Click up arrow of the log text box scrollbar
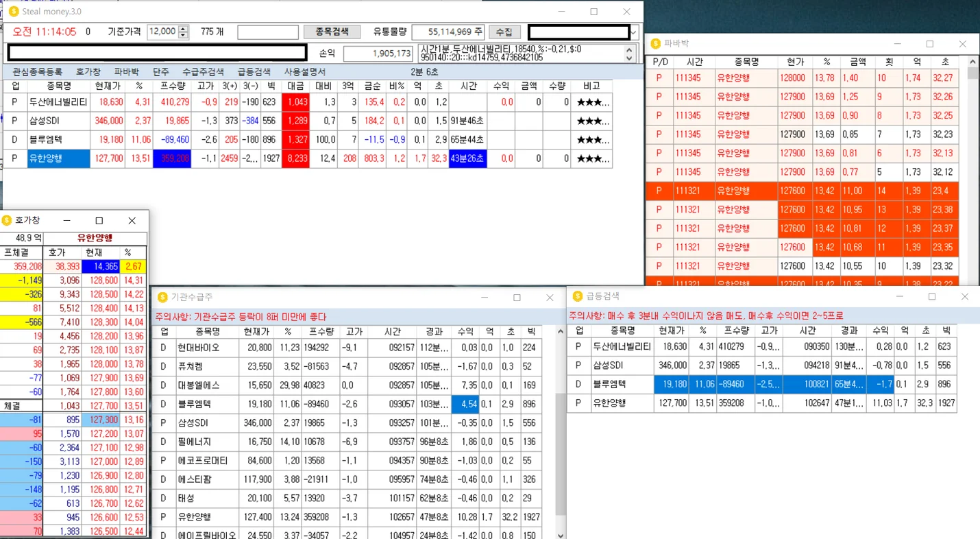Screen dimensions: 980x539 click(x=629, y=49)
